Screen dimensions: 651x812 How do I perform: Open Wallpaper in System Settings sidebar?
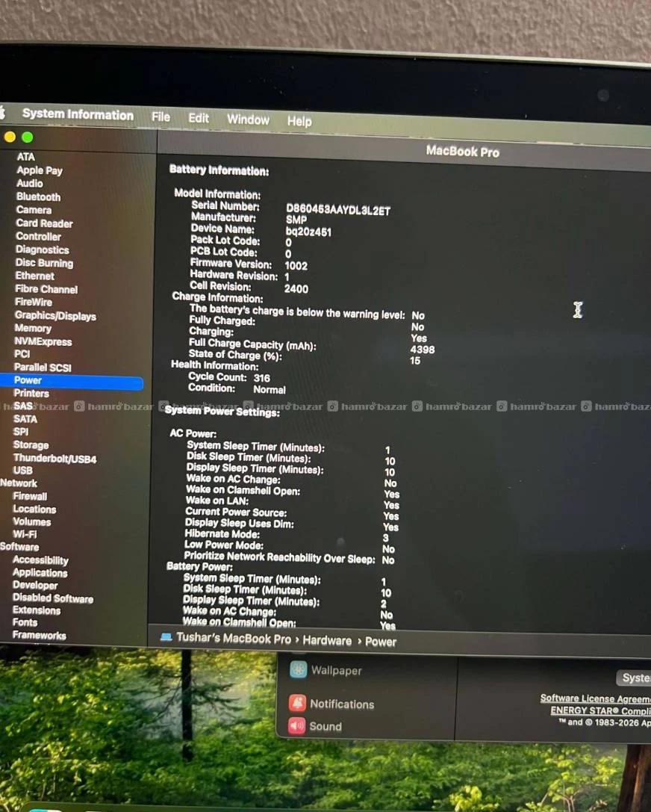pos(337,671)
